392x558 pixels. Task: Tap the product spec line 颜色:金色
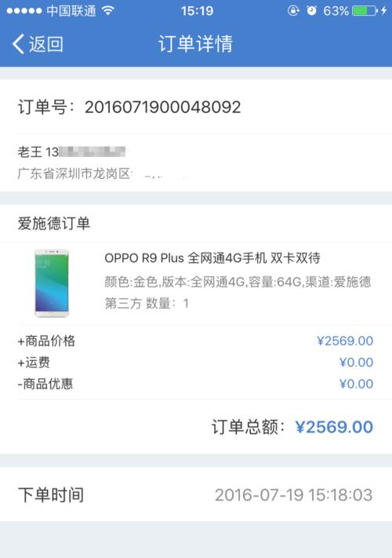point(238,282)
